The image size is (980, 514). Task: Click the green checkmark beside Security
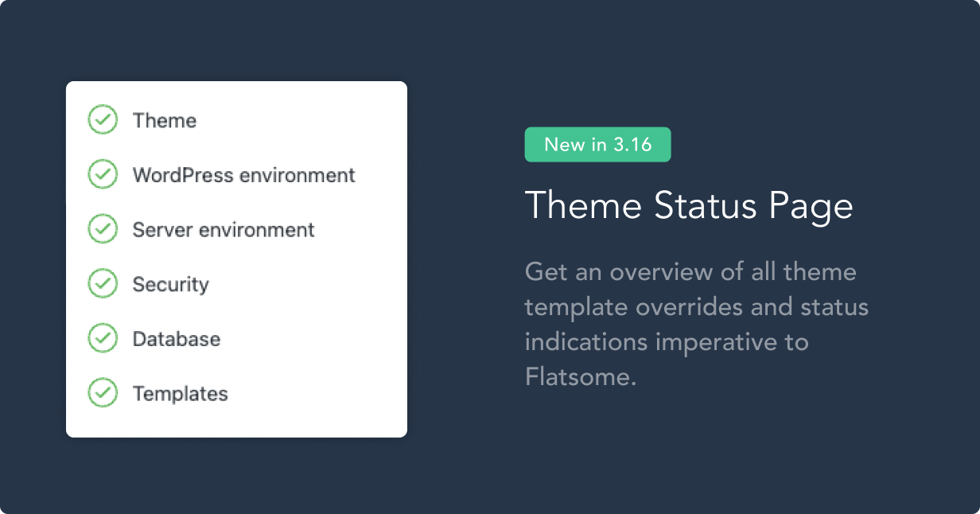tap(102, 284)
